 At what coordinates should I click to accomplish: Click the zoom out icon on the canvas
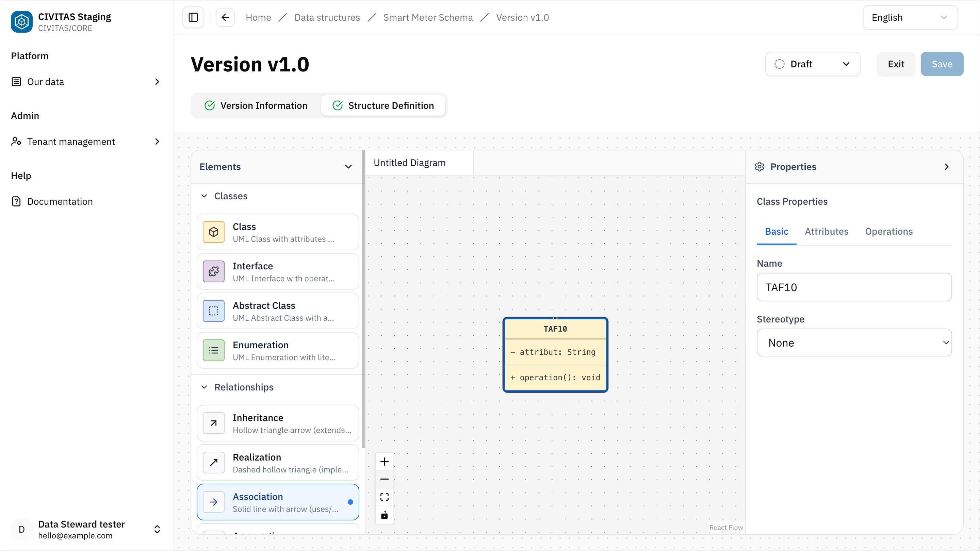pyautogui.click(x=384, y=479)
